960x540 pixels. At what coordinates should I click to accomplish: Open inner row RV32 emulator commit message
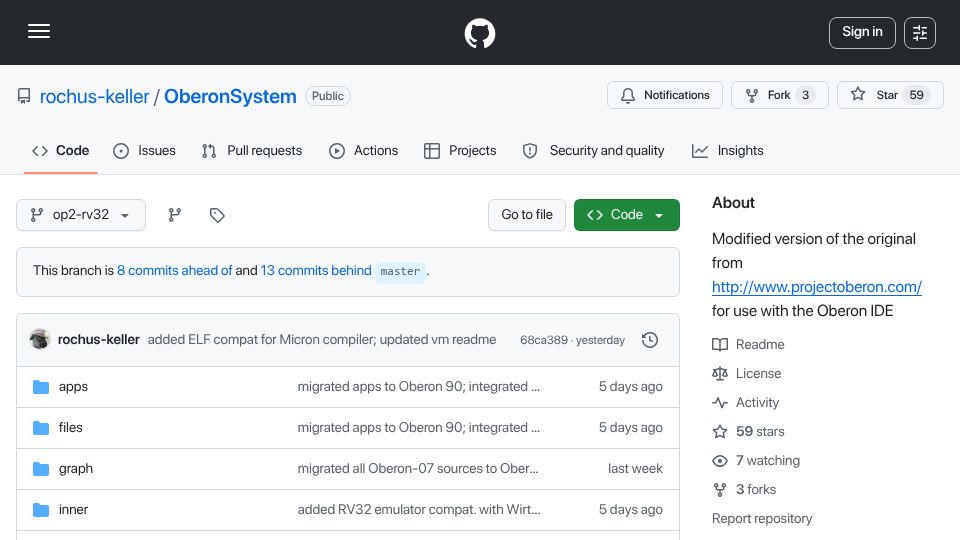[x=419, y=510]
